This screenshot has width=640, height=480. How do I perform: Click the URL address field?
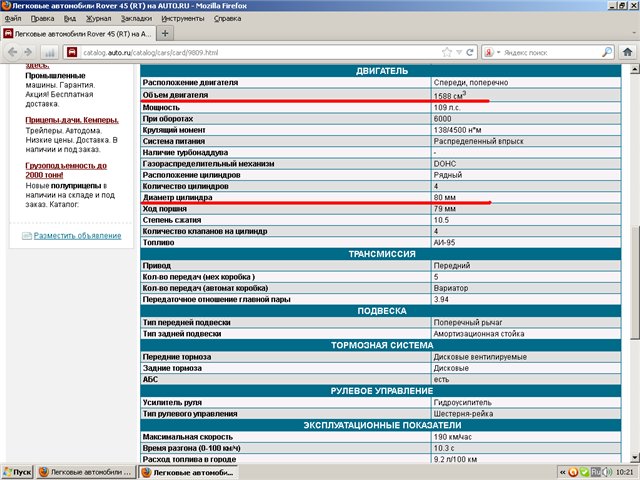tap(261, 52)
